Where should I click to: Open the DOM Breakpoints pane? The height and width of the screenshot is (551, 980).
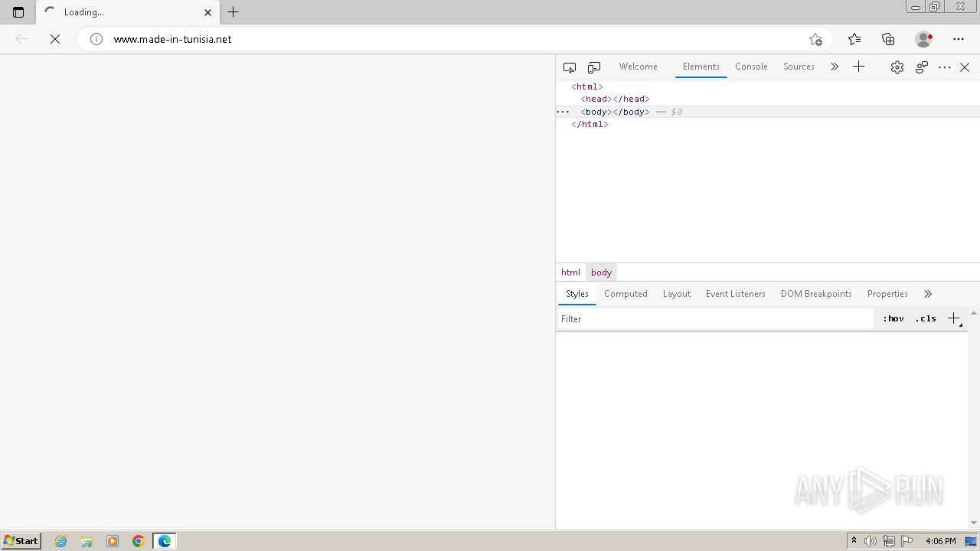pyautogui.click(x=816, y=294)
